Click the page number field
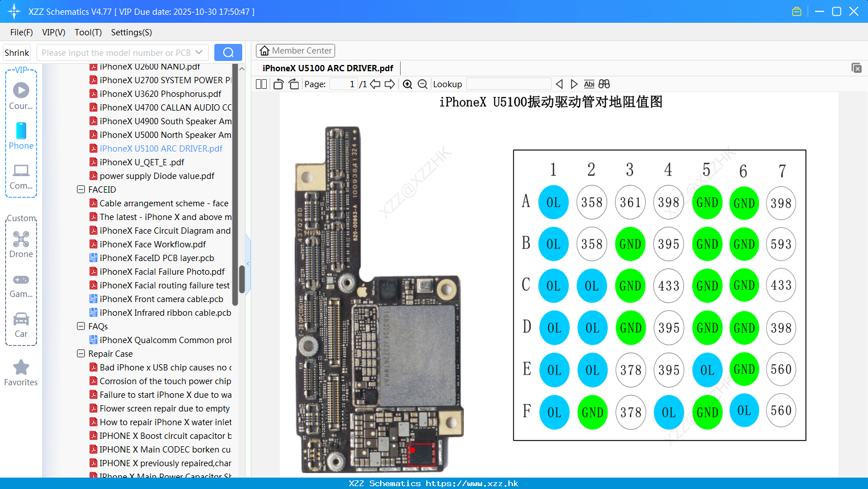This screenshot has width=868, height=489. [x=343, y=84]
